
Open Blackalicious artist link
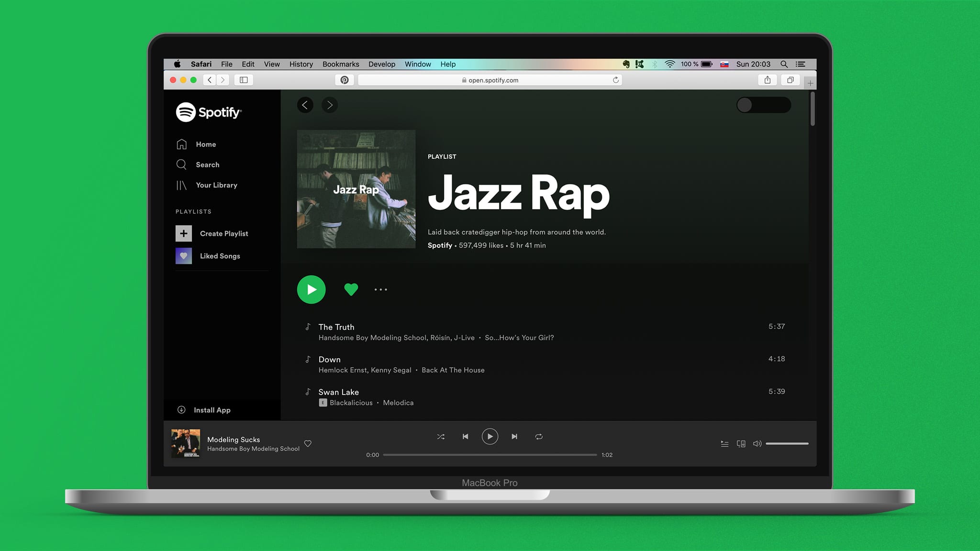pos(351,403)
